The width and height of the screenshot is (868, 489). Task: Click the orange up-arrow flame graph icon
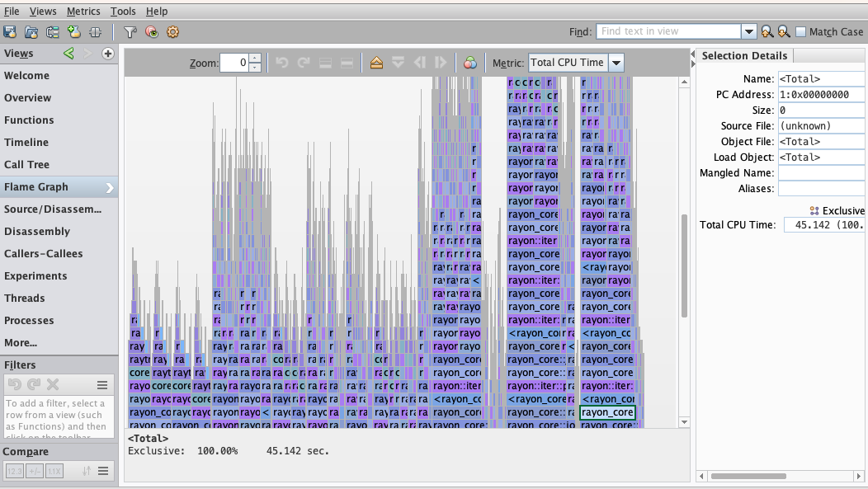(x=377, y=63)
